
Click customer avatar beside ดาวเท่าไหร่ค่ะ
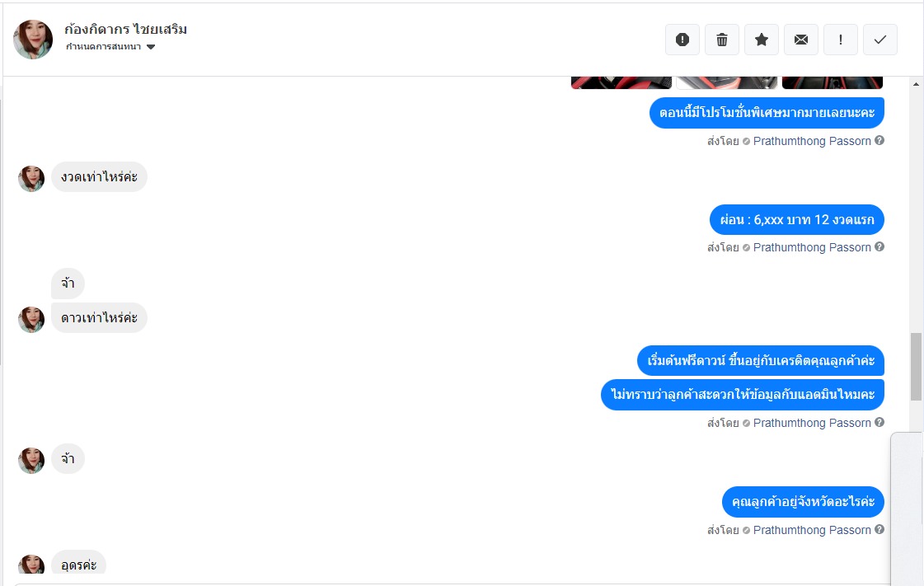pyautogui.click(x=31, y=320)
